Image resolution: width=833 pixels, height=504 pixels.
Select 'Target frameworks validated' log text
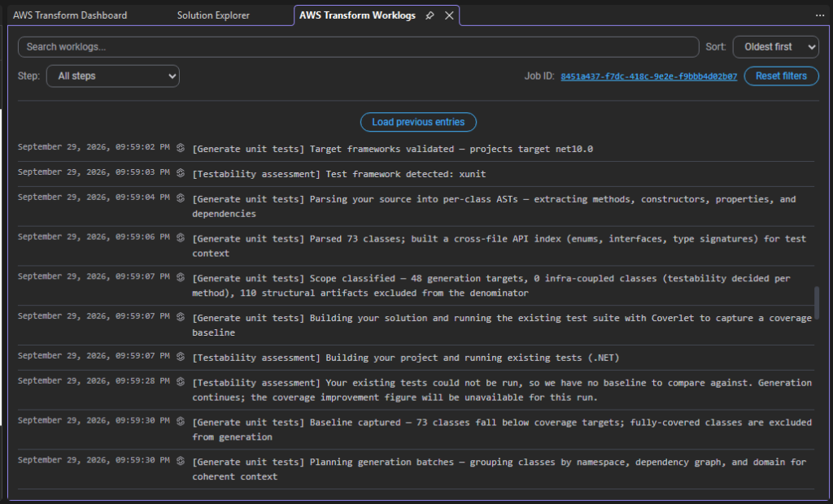(x=392, y=150)
